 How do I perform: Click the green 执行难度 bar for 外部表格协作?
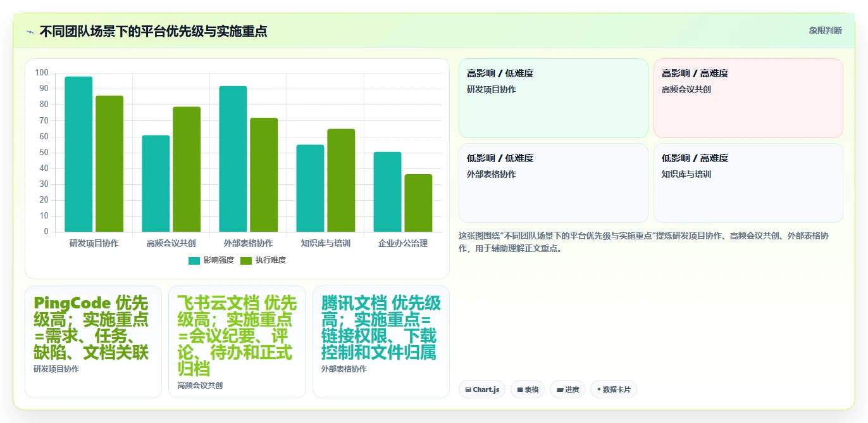(x=264, y=175)
